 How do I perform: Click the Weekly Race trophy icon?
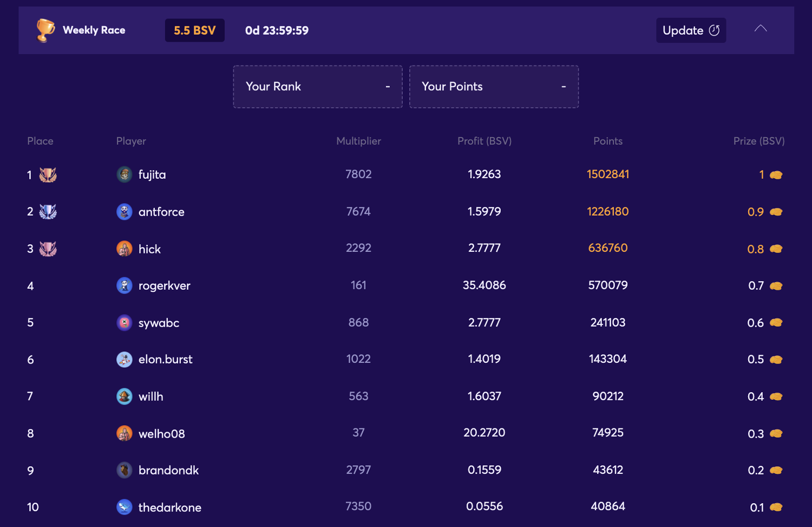pyautogui.click(x=45, y=30)
